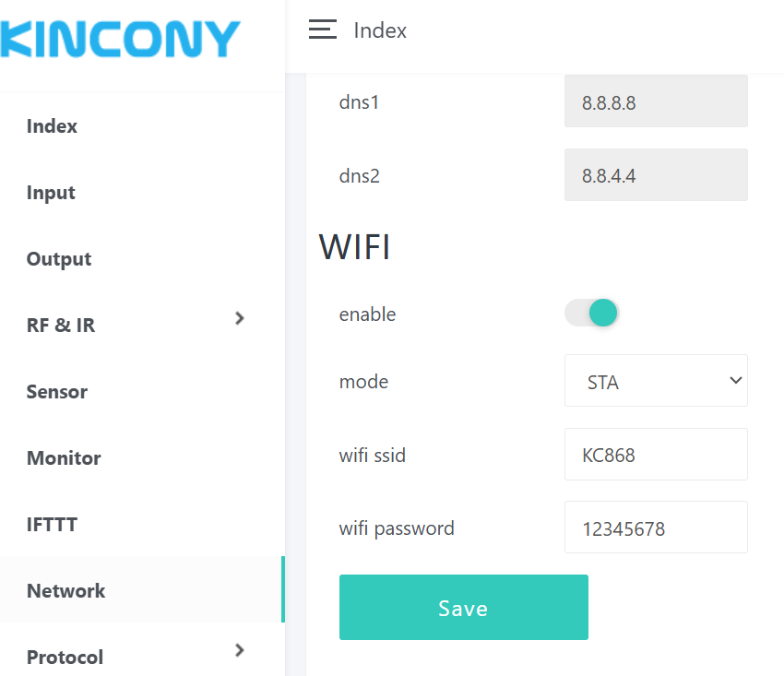Open the WIFI mode dropdown

coord(656,381)
